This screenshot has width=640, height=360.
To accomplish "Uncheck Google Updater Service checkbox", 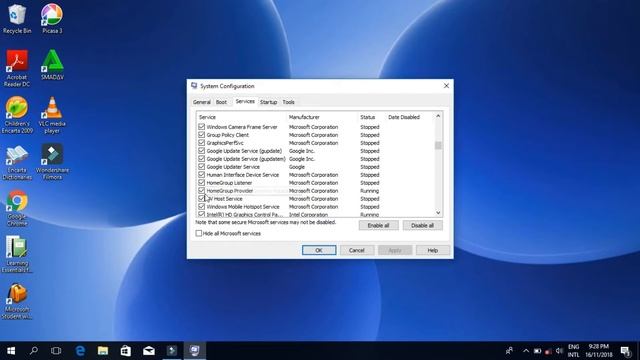I will coord(202,167).
